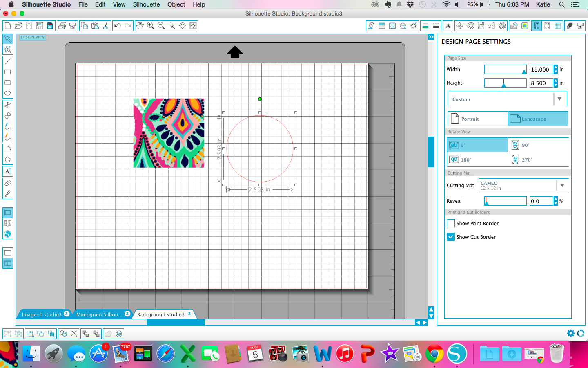The image size is (588, 368).
Task: Set Rotate View to 180°
Action: (x=477, y=159)
